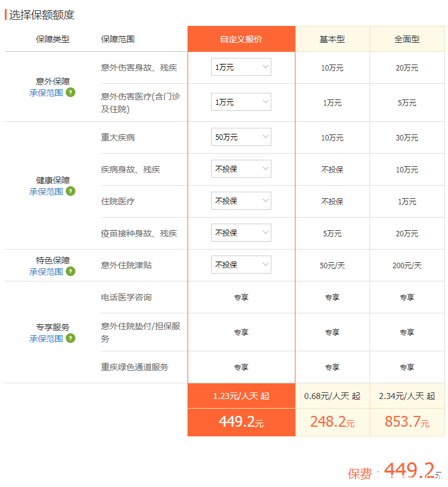Open 重大疾病 50万元 dropdown
Viewport: 448px width, 487px height.
click(x=241, y=137)
